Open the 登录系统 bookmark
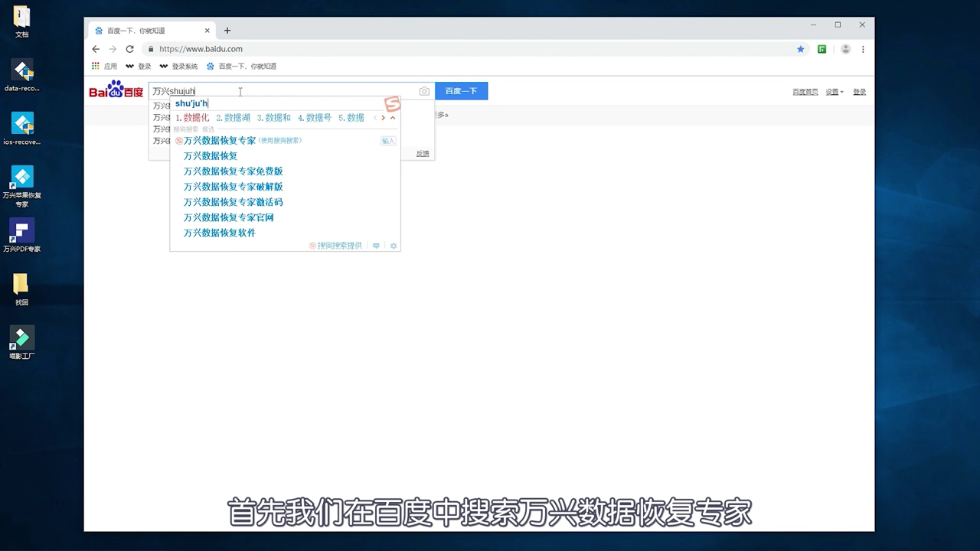This screenshot has height=551, width=980. [178, 67]
